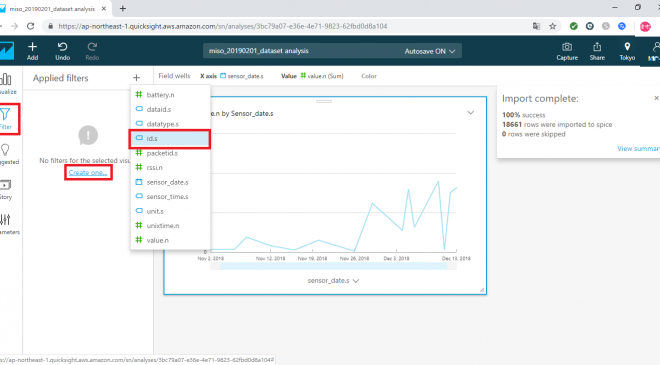Click the green checkmark browser extension

coord(573,26)
